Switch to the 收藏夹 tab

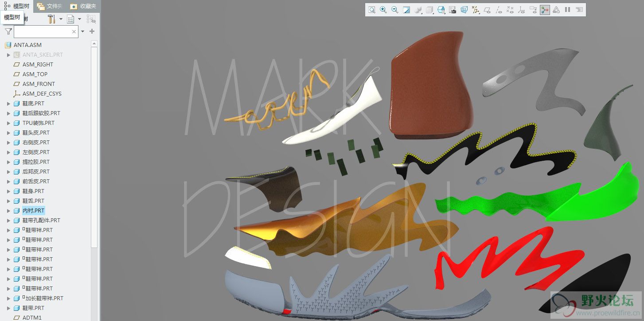[83, 6]
